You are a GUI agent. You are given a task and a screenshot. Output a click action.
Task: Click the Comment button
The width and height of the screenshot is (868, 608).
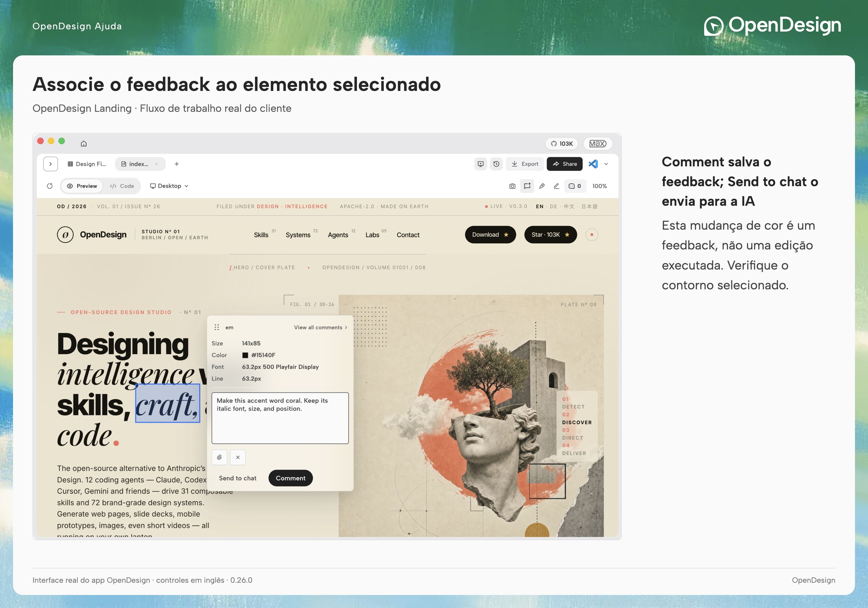tap(290, 478)
